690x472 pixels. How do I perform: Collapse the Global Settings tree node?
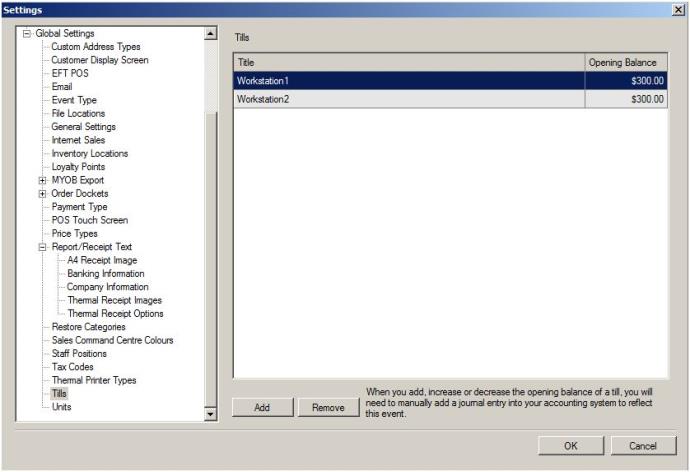click(27, 33)
